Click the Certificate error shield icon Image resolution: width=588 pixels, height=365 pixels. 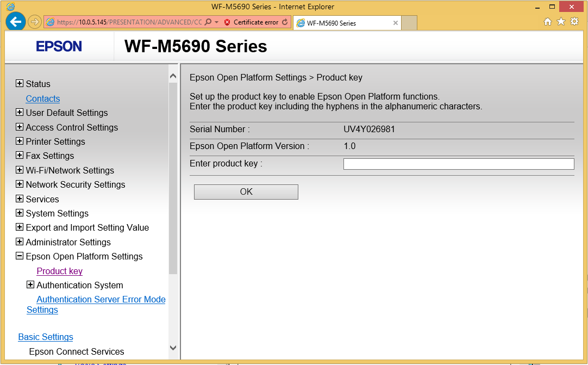coord(227,22)
